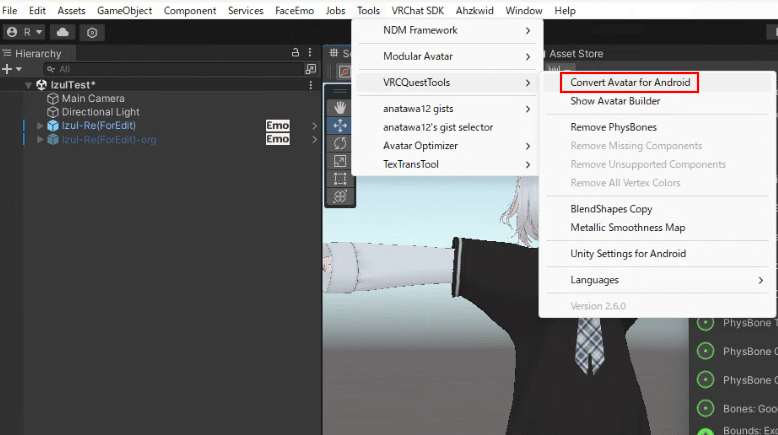This screenshot has height=435, width=778.
Task: Open the FaceEmo menu
Action: point(294,10)
